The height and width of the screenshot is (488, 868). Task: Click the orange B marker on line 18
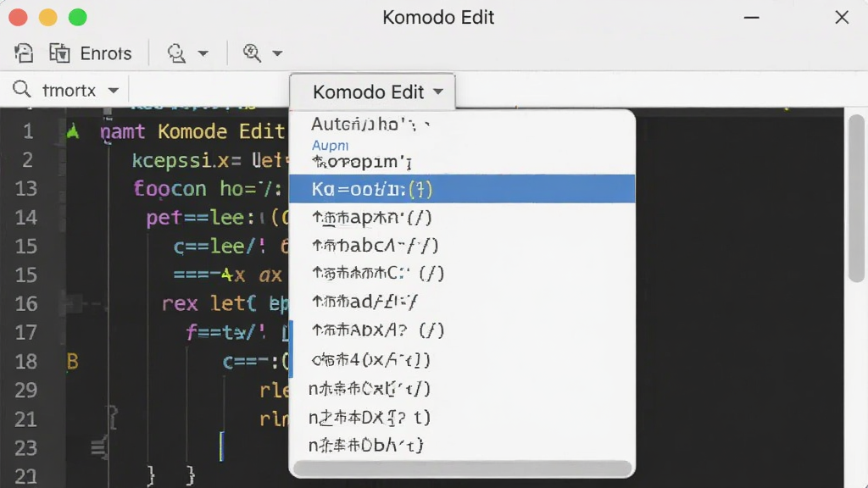73,361
